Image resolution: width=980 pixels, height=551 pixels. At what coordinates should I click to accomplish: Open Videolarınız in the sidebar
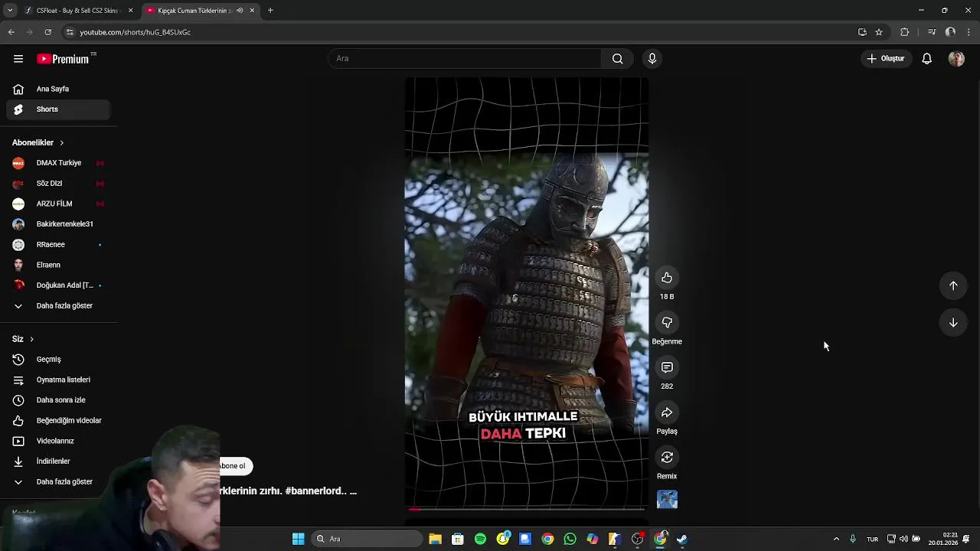point(58,441)
